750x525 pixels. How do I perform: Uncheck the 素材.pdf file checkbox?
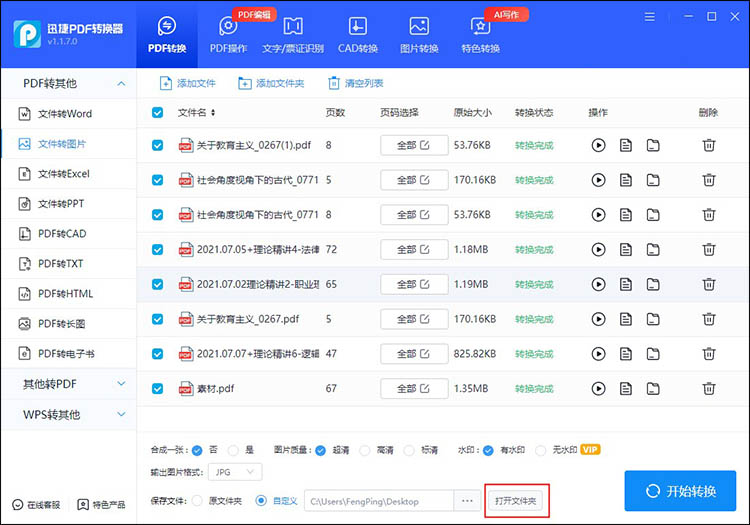[x=157, y=388]
